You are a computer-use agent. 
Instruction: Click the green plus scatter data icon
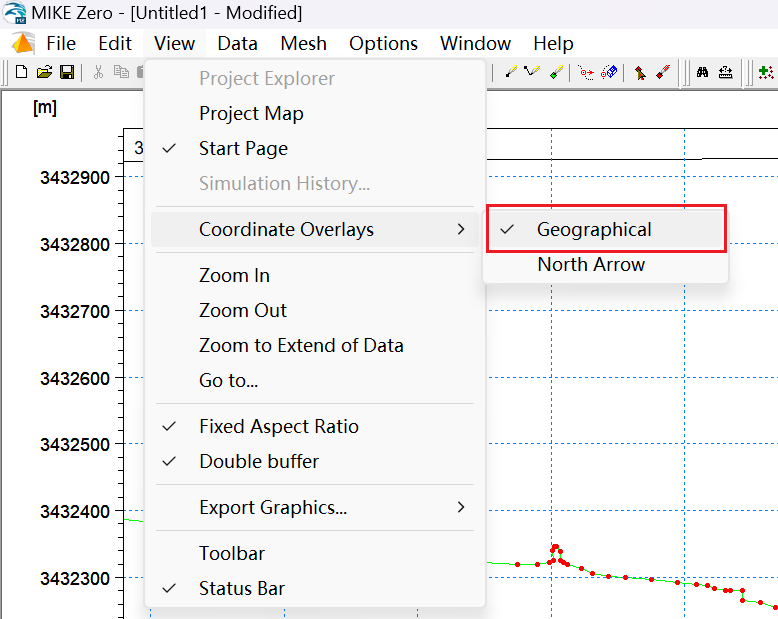767,72
